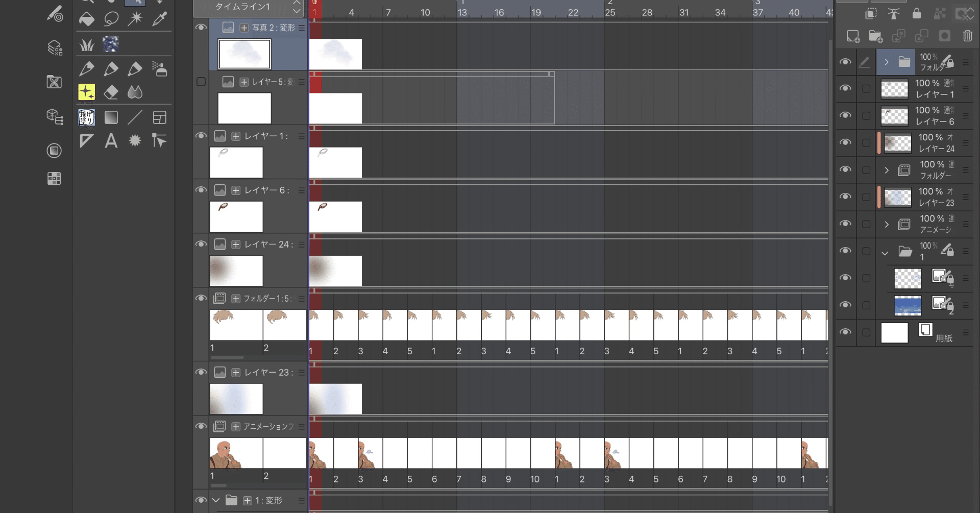This screenshot has height=513, width=980.
Task: Select the Fill bucket tool
Action: [87, 19]
